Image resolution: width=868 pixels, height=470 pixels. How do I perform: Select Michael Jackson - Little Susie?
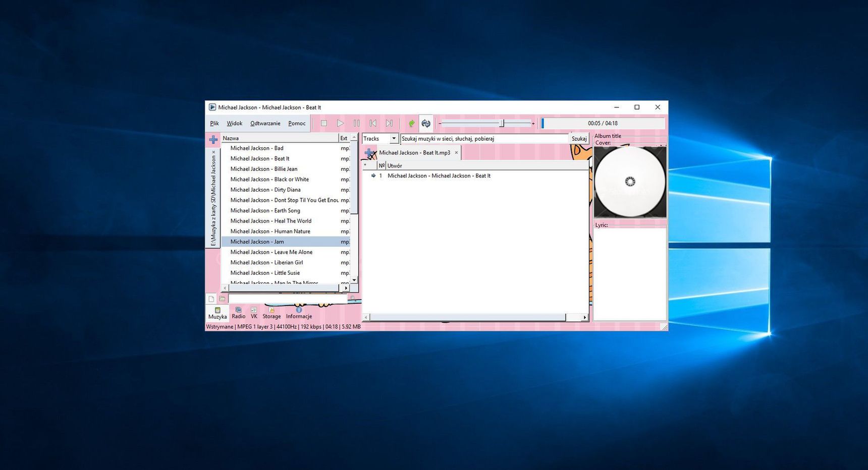286,273
